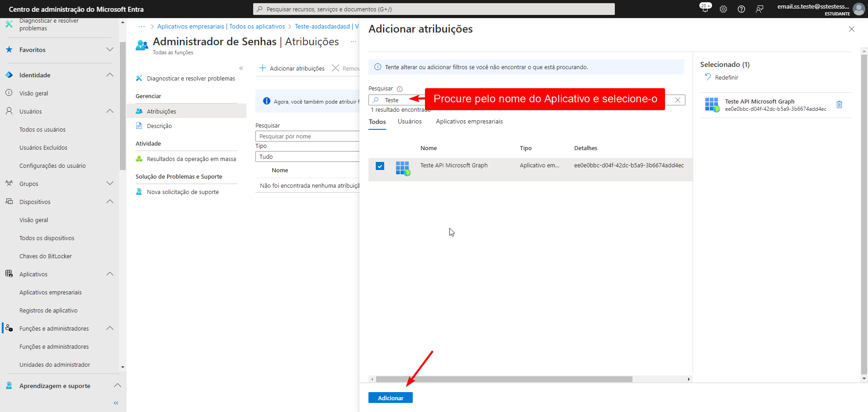Click breadcrumb Aplicativos empresariais | Todos os aplicativos
The image size is (868, 412).
(x=221, y=26)
